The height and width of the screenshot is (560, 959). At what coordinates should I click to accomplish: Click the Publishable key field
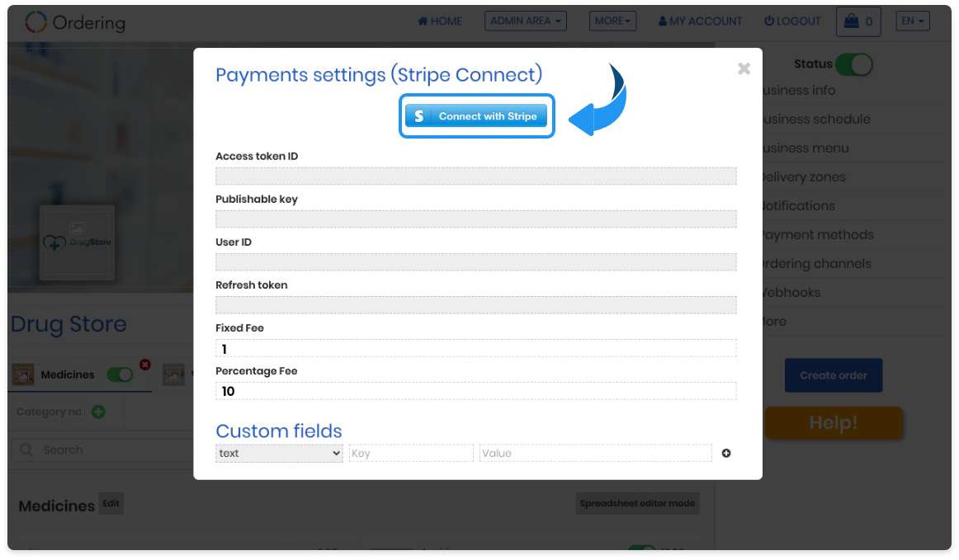(476, 219)
